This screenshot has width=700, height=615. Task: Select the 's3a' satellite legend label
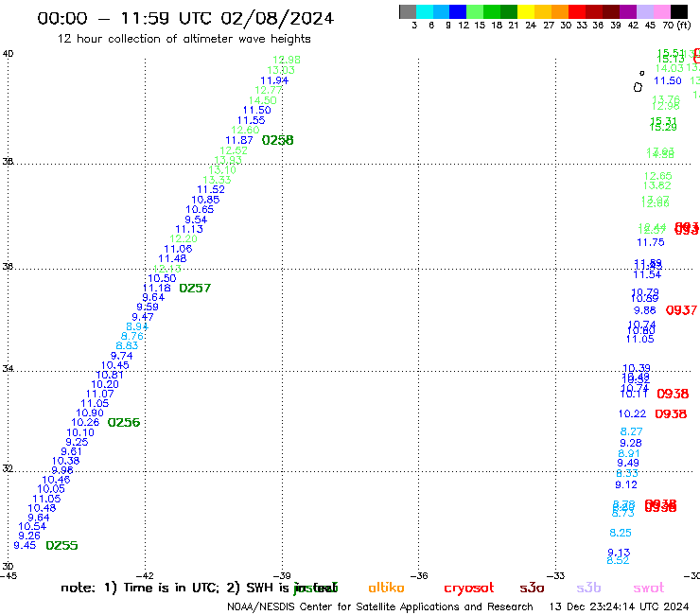click(x=532, y=588)
